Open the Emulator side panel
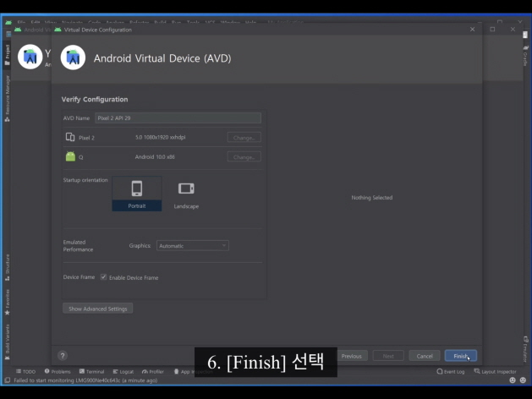The height and width of the screenshot is (399, 532). [x=525, y=349]
